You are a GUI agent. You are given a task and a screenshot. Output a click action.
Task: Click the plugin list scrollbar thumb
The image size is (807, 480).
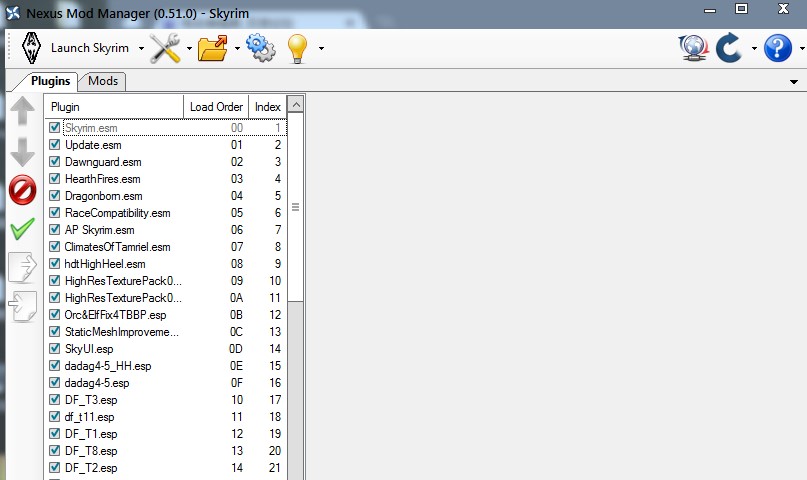tap(295, 207)
